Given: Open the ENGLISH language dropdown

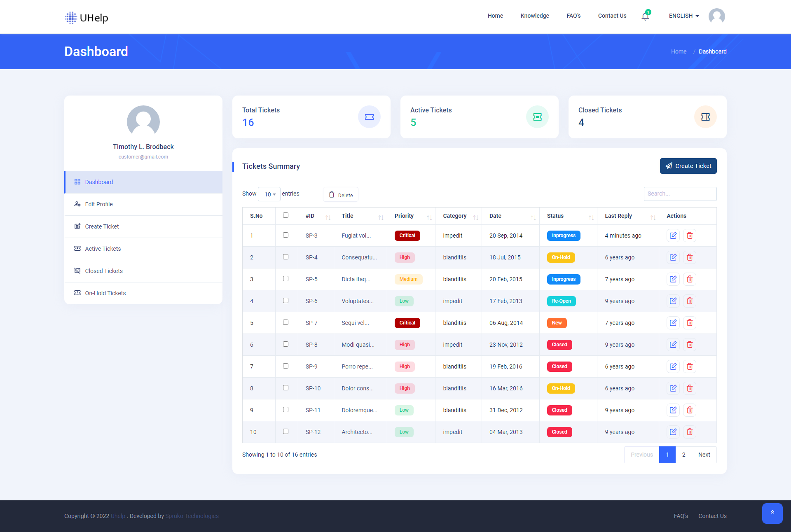Looking at the screenshot, I should [683, 16].
